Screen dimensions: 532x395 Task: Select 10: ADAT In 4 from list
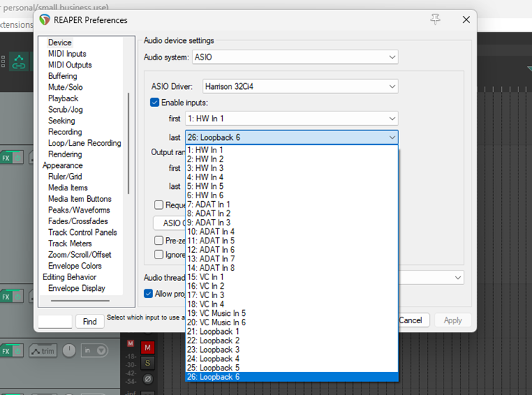(292, 231)
